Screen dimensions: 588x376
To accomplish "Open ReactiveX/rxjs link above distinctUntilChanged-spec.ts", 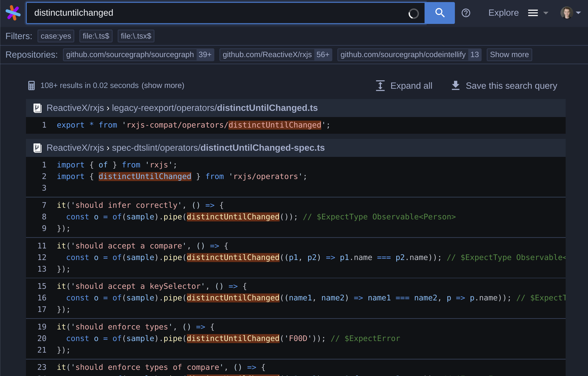I will coord(75,148).
